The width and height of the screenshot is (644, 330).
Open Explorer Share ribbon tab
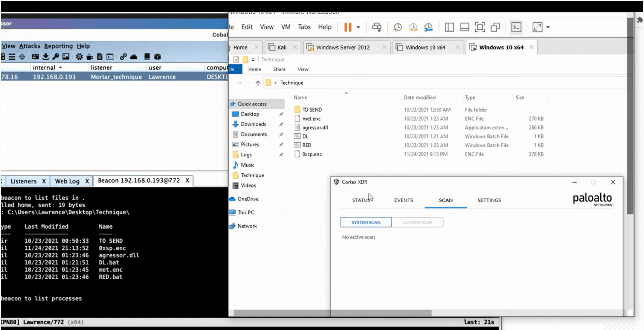point(279,69)
